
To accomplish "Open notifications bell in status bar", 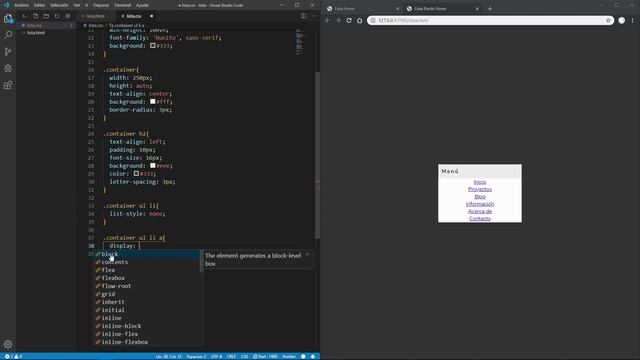I will tap(313, 356).
